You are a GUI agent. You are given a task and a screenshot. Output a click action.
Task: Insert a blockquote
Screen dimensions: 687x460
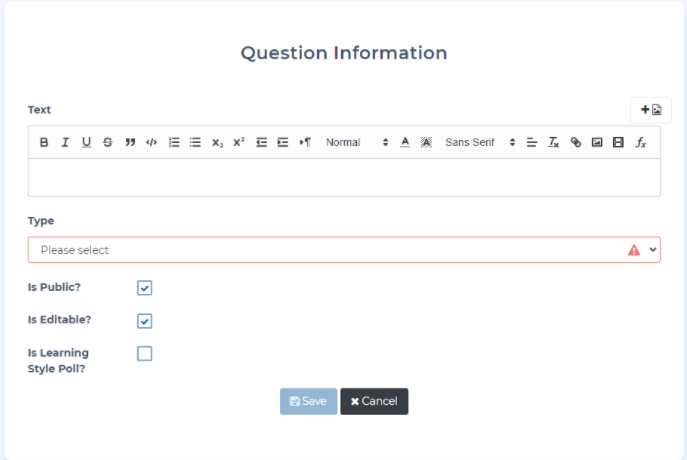tap(130, 143)
